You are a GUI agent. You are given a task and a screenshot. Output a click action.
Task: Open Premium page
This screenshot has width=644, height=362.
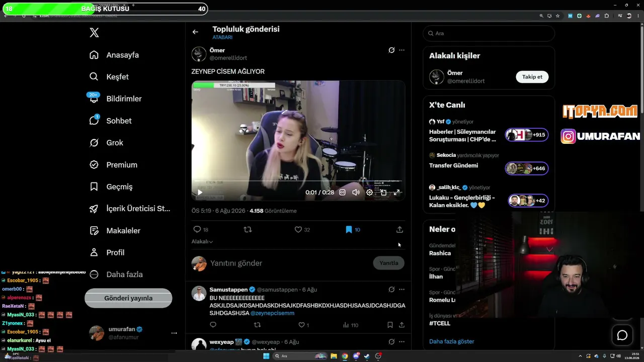pos(113,165)
